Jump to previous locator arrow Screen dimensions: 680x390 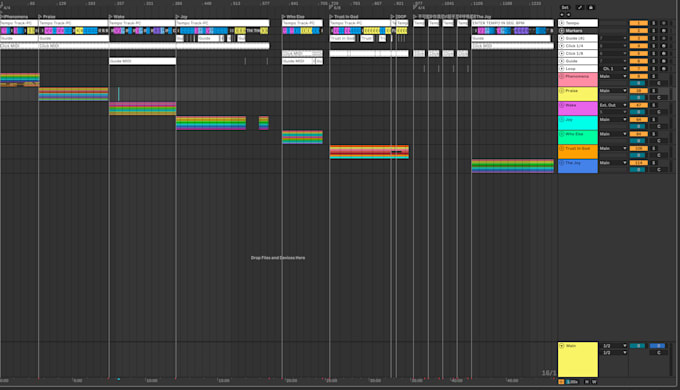coord(562,14)
